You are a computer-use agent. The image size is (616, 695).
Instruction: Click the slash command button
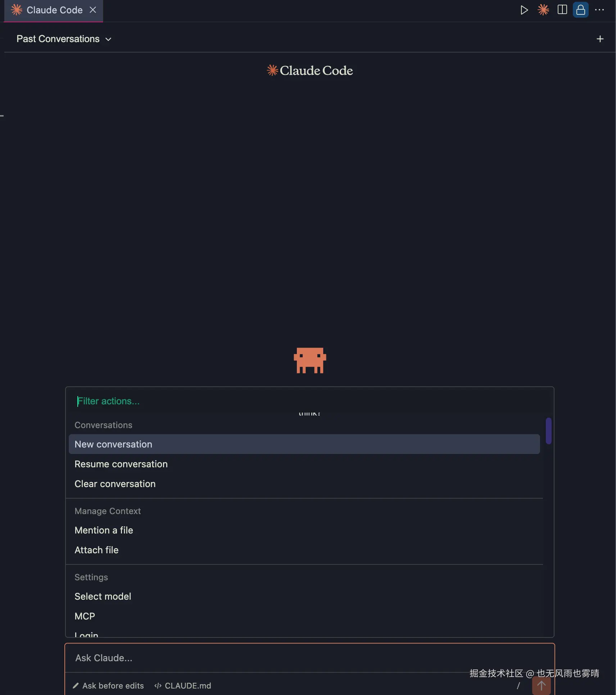point(518,686)
